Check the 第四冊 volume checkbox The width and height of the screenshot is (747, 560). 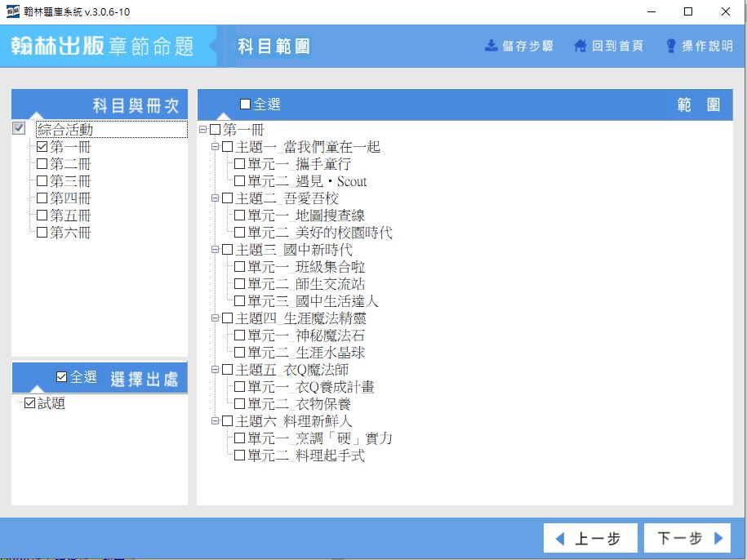[x=42, y=198]
